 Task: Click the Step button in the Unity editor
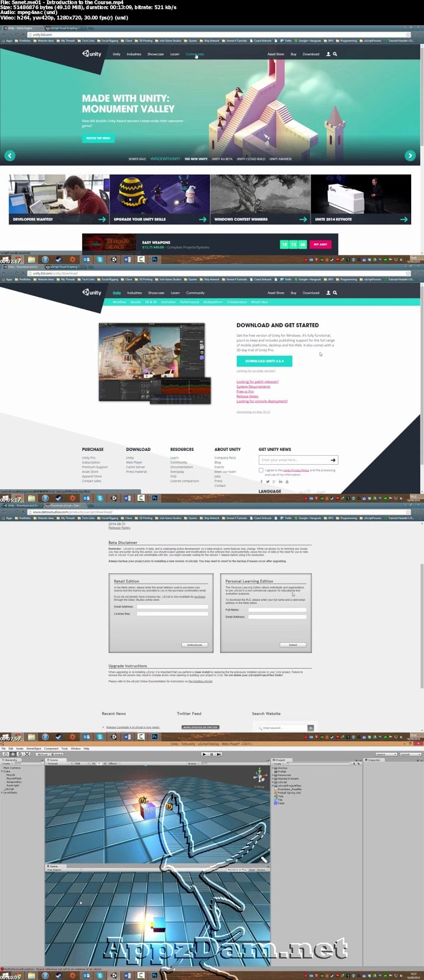click(x=218, y=755)
